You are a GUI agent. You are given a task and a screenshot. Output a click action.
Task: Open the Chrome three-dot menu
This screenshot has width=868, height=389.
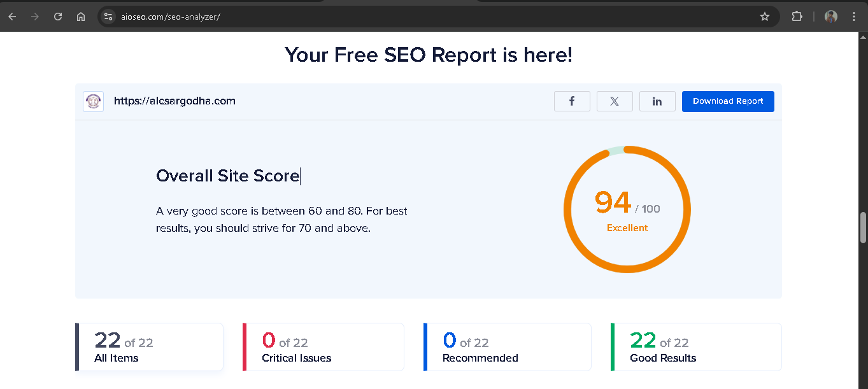[x=853, y=17]
